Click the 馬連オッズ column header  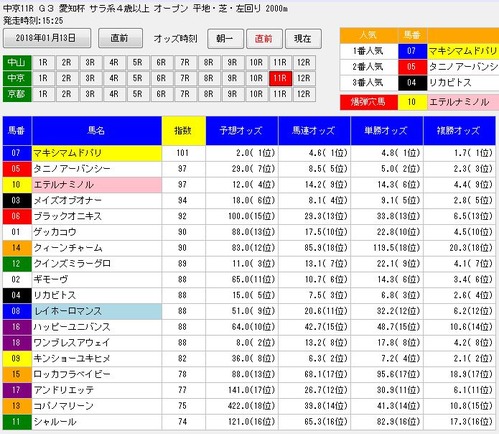click(314, 131)
